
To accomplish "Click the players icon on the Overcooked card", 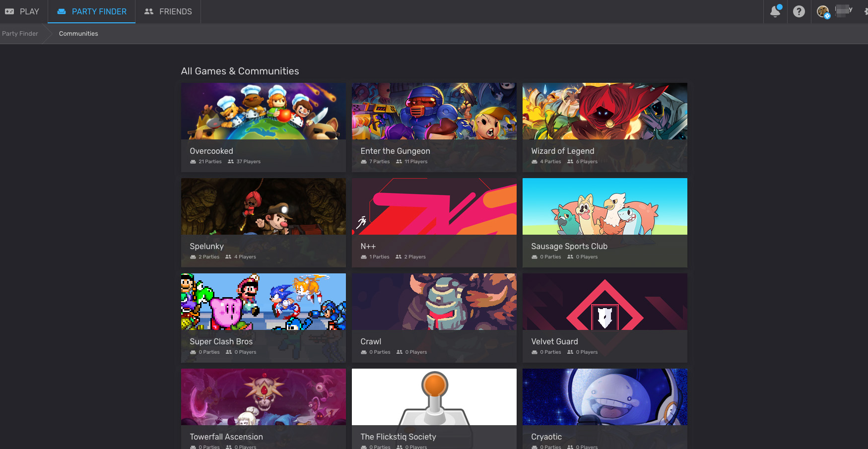I will (231, 162).
